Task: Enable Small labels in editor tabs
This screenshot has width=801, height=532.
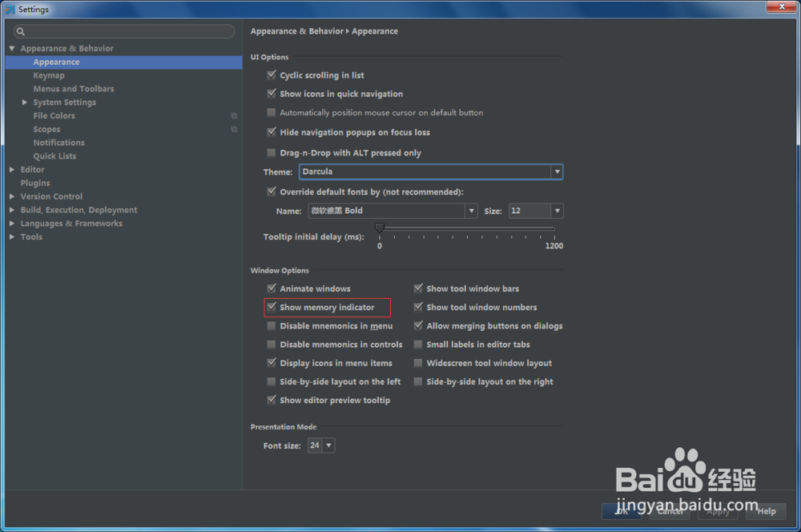Action: click(x=418, y=345)
